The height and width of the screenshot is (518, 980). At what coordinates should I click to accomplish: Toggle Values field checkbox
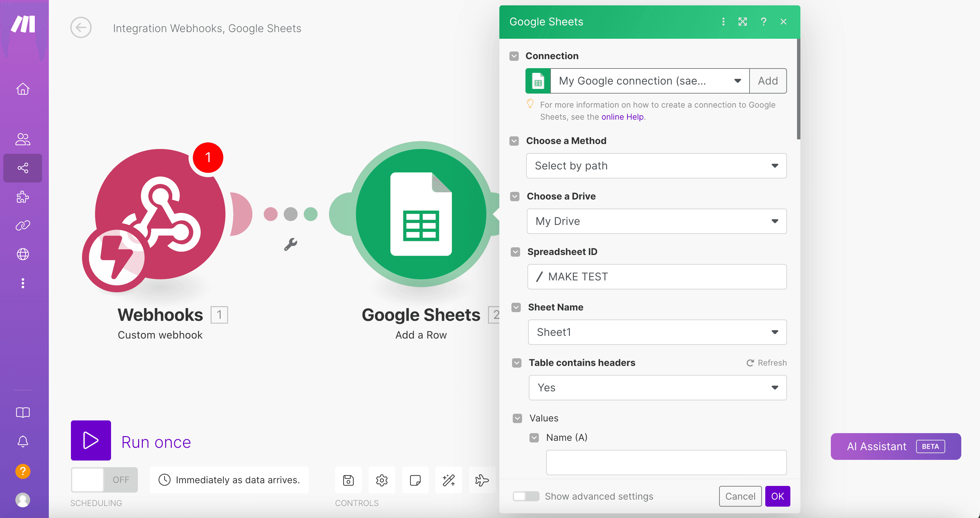(x=517, y=418)
